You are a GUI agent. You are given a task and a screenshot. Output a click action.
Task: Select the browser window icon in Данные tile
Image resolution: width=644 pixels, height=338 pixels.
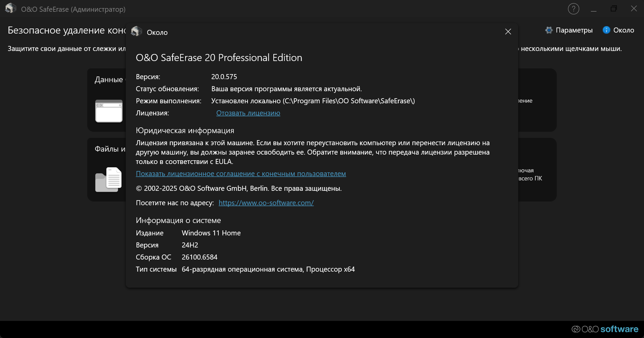tap(109, 111)
